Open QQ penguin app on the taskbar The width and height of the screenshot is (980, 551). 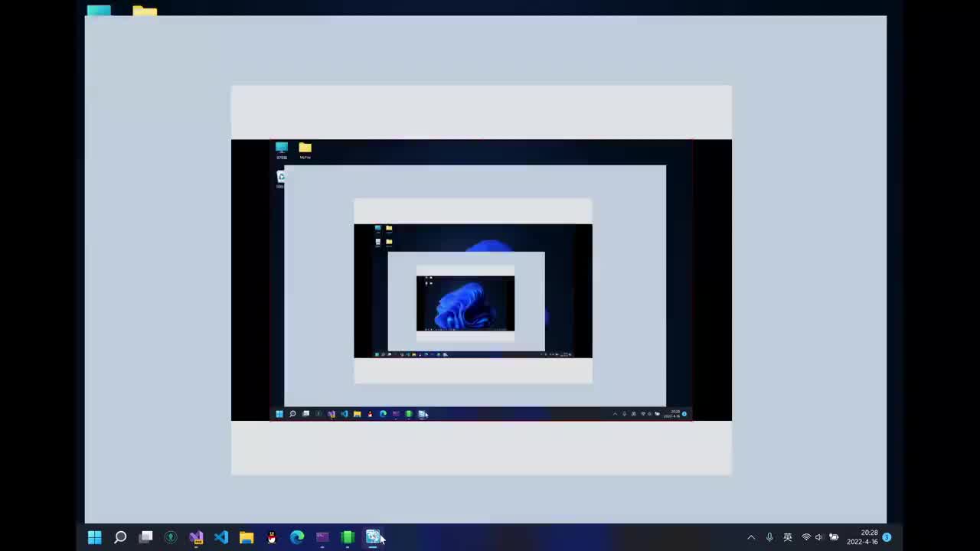point(272,537)
